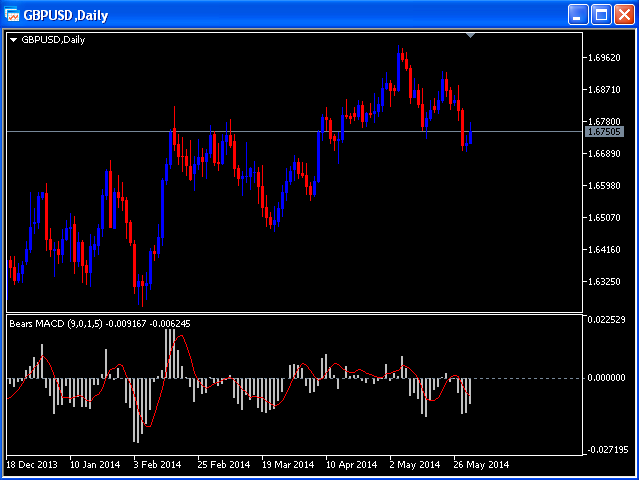Image resolution: width=640 pixels, height=480 pixels.
Task: Click the 0.022529 indicator scale value
Action: click(606, 320)
